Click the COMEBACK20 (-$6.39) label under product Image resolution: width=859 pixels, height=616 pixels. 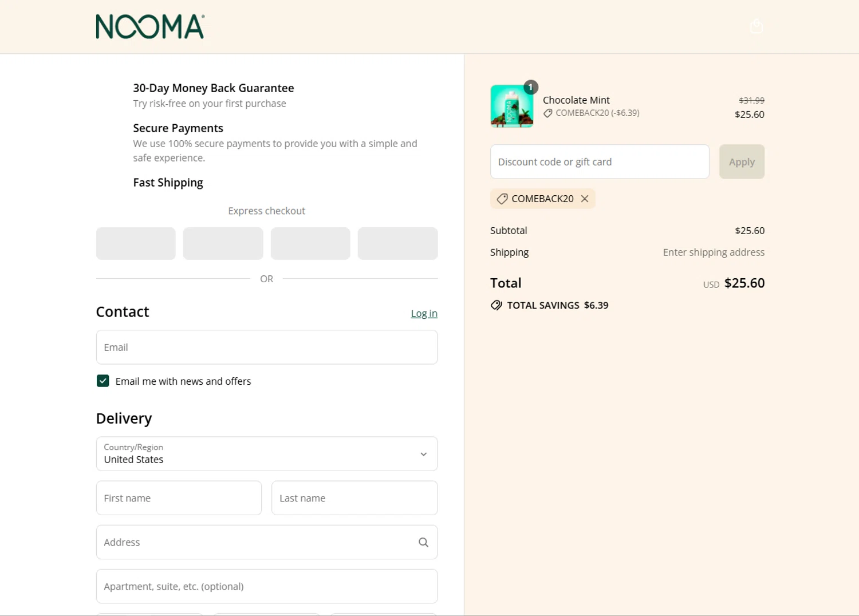597,113
